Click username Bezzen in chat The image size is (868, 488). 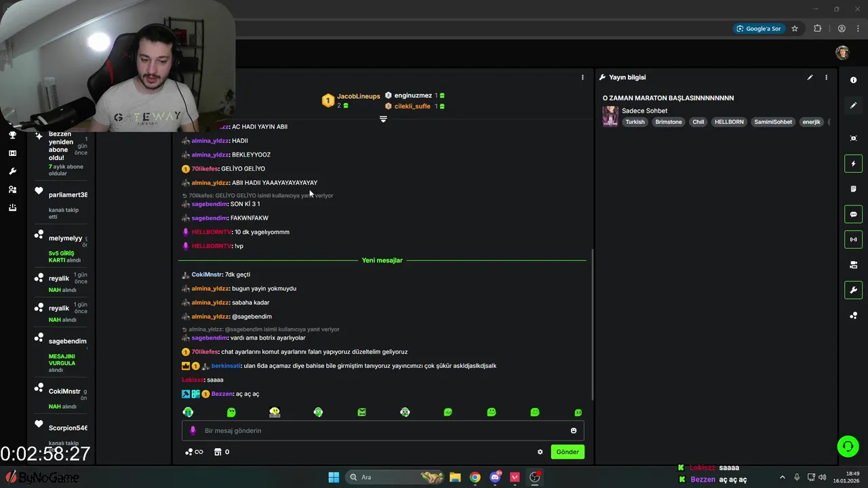(x=222, y=394)
